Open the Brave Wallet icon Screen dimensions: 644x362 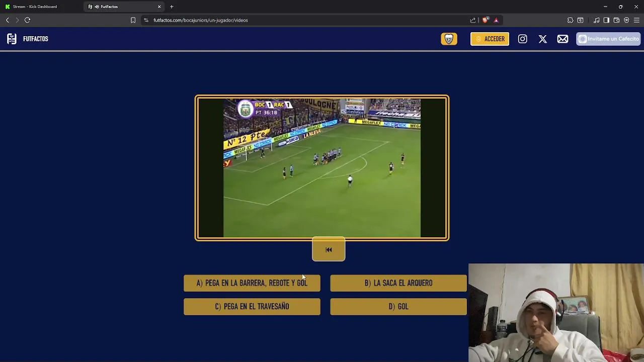616,20
